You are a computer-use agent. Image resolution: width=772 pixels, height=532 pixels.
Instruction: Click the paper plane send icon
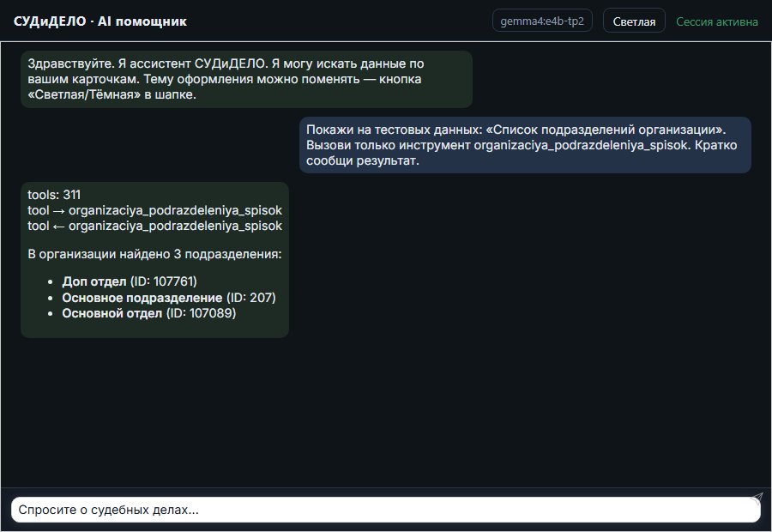(757, 499)
